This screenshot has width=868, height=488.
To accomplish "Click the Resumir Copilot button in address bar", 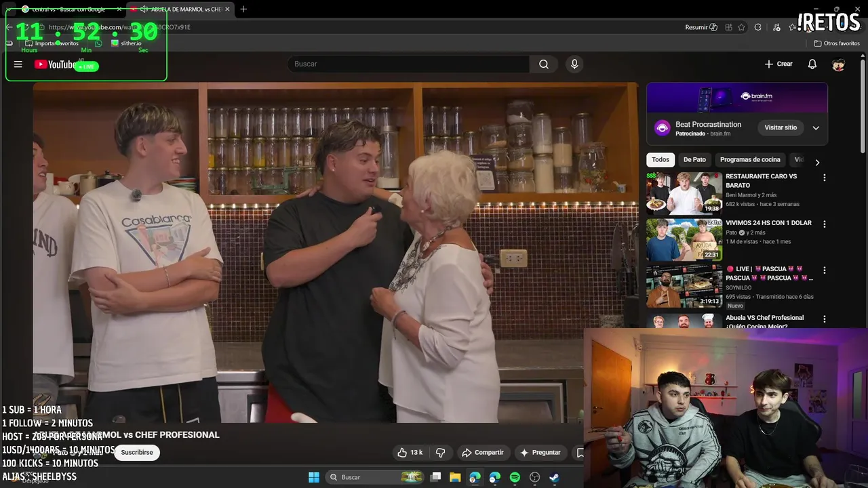I will [x=701, y=27].
